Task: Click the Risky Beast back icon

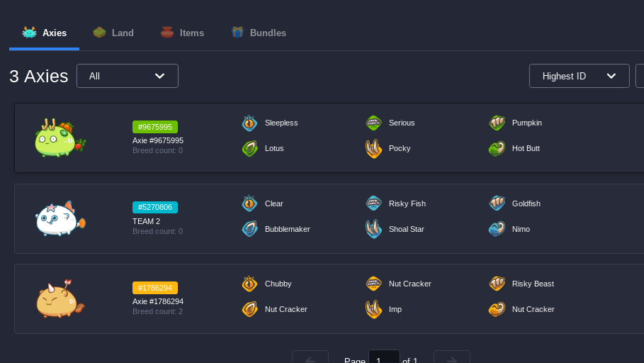Action: tap(497, 284)
